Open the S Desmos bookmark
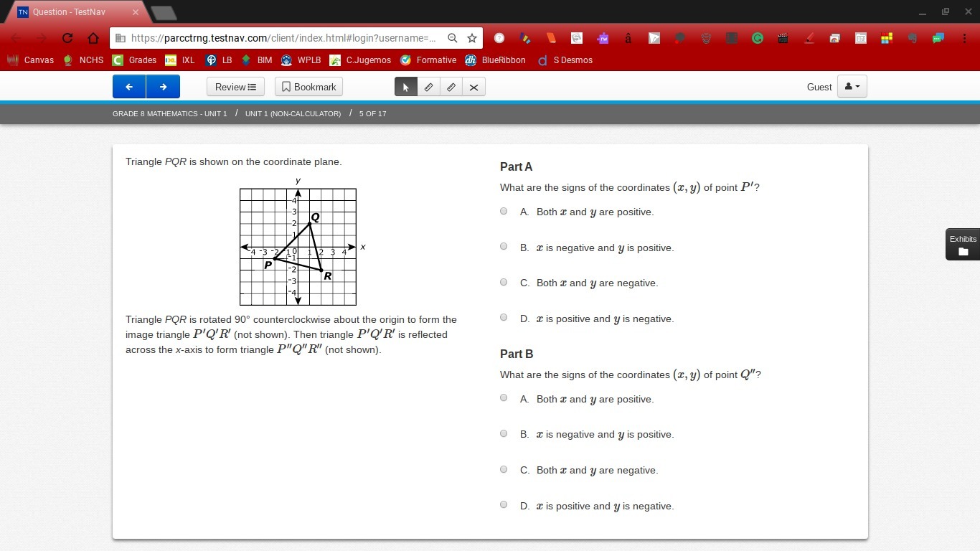Screen dimensions: 980x551 click(x=565, y=60)
